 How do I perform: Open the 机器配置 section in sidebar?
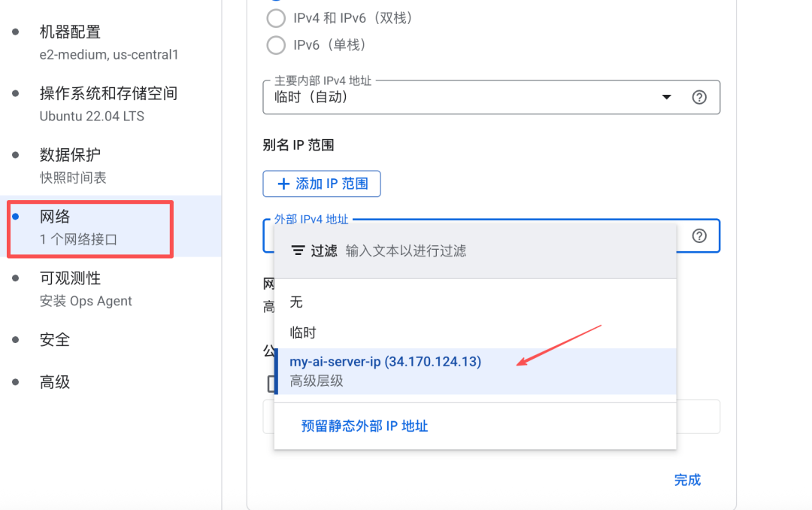click(x=70, y=32)
